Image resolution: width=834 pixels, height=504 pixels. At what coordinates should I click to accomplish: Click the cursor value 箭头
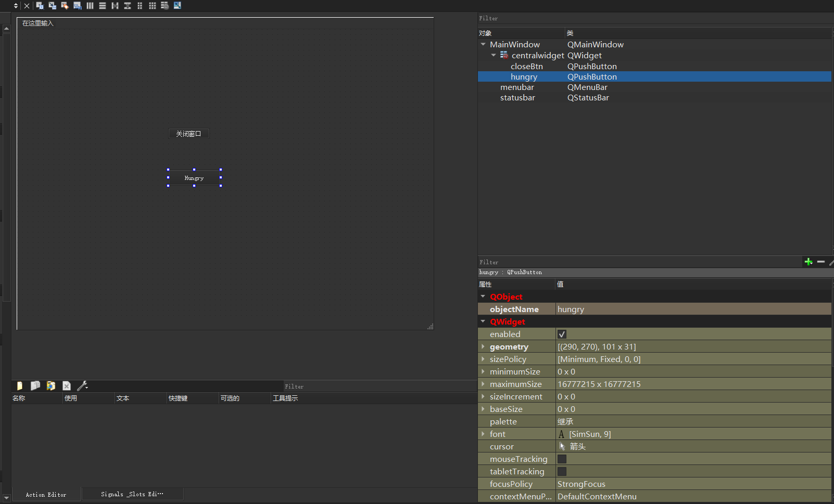(x=693, y=446)
